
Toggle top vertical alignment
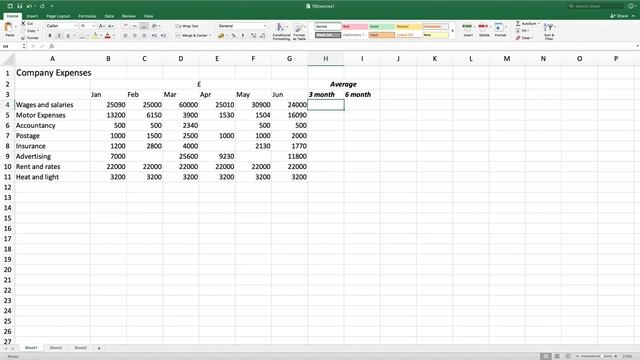[x=126, y=26]
